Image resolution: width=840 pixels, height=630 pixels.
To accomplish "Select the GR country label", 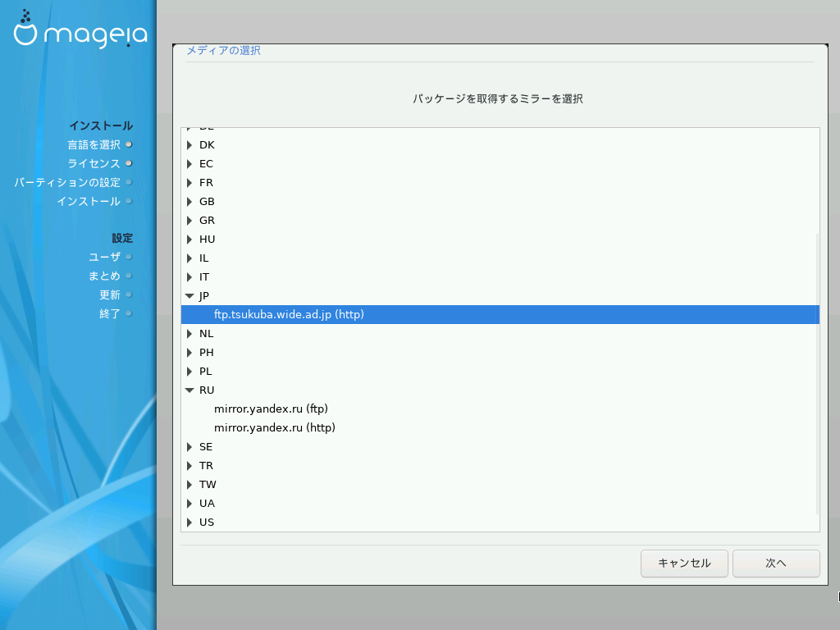I will pyautogui.click(x=207, y=220).
